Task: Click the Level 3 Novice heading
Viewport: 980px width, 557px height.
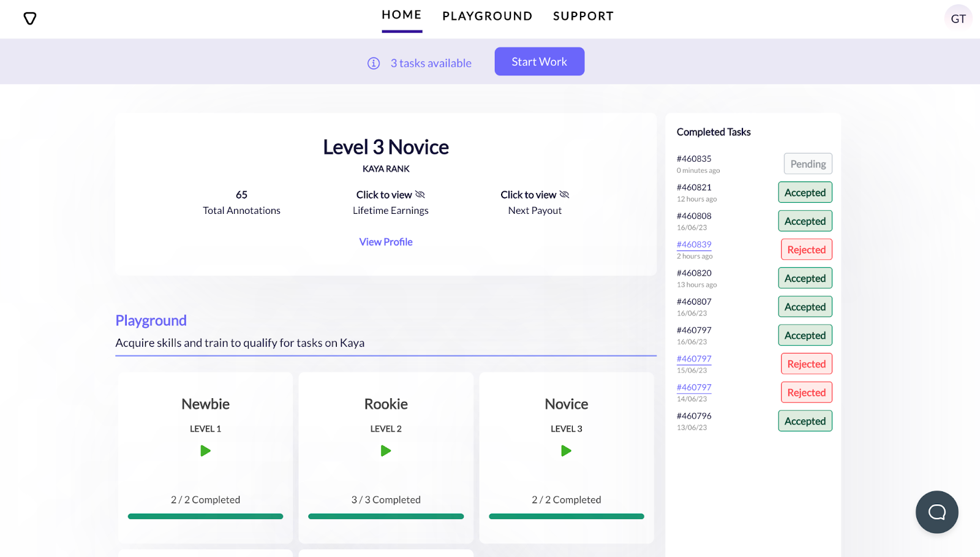Action: (x=386, y=147)
